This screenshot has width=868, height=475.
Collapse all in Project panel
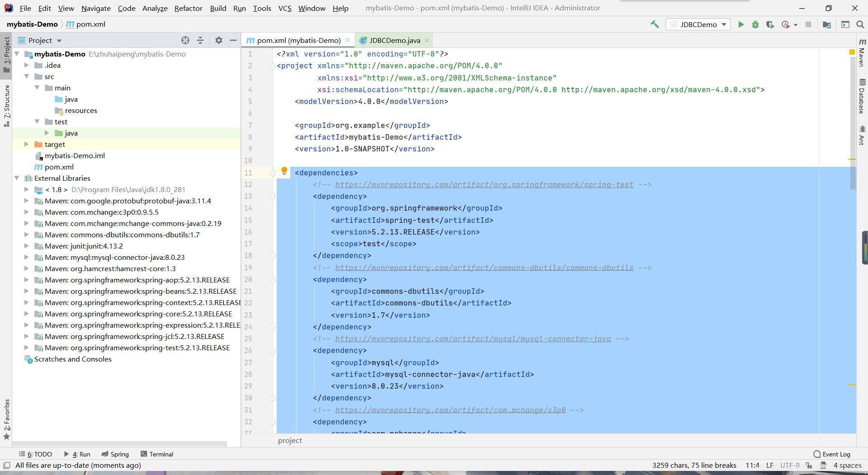pos(200,40)
